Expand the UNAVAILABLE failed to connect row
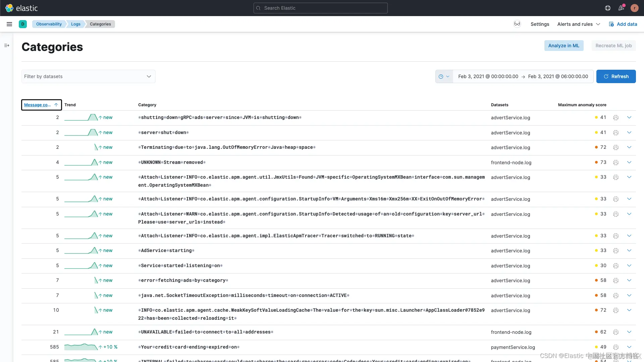Viewport: 644px width, 362px height. (629, 332)
